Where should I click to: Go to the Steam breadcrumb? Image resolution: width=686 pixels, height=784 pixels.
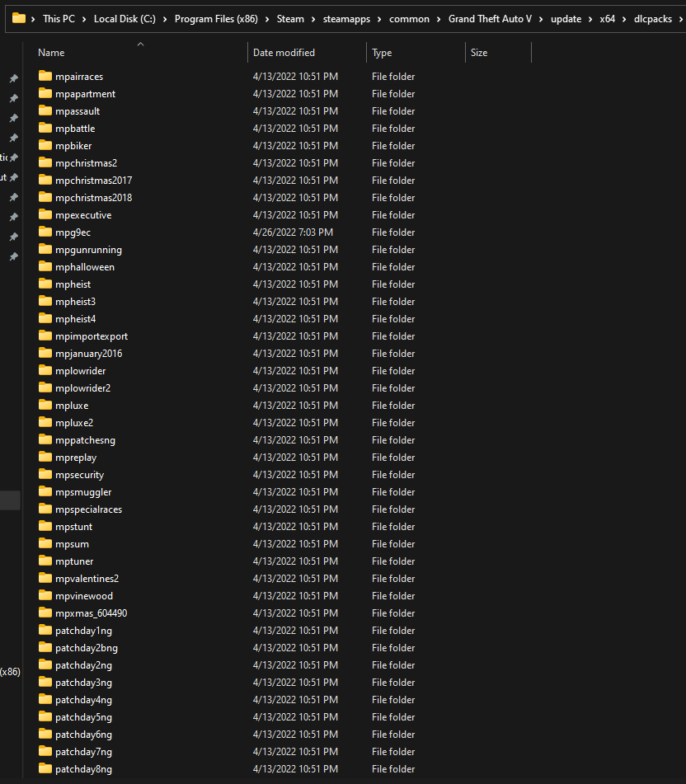(x=290, y=19)
